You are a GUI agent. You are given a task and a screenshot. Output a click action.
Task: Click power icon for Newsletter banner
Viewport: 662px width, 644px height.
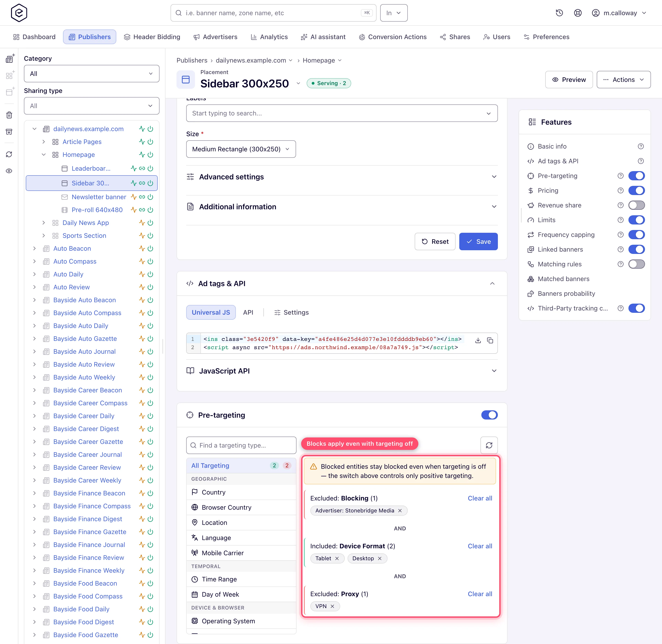(151, 197)
